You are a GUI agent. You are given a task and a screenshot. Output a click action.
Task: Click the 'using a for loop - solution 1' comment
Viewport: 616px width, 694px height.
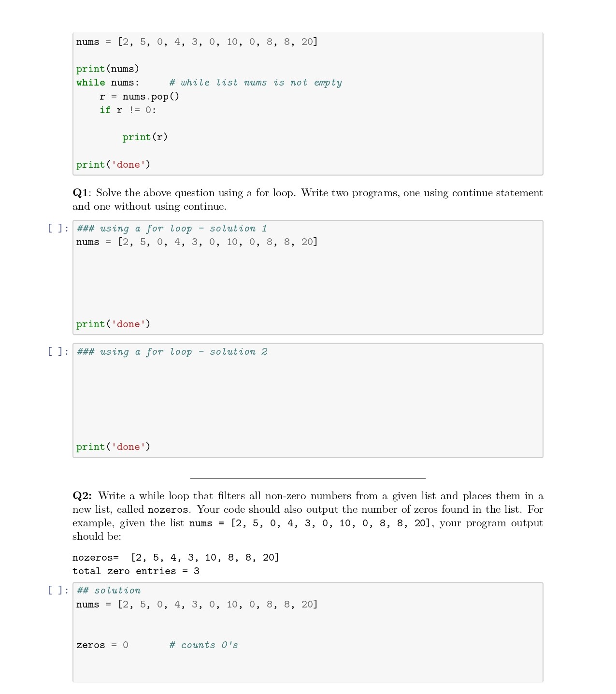click(x=172, y=229)
